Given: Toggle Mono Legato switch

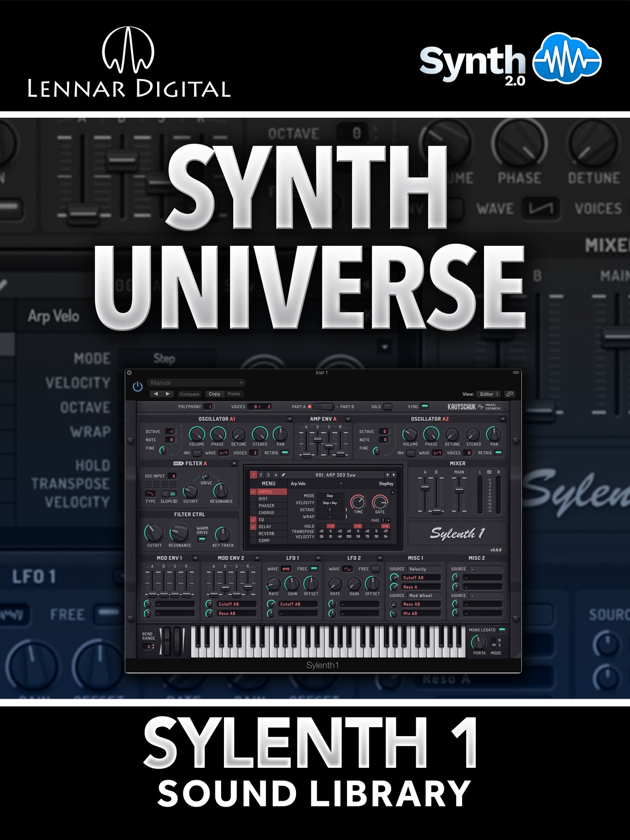Looking at the screenshot, I should point(502,630).
